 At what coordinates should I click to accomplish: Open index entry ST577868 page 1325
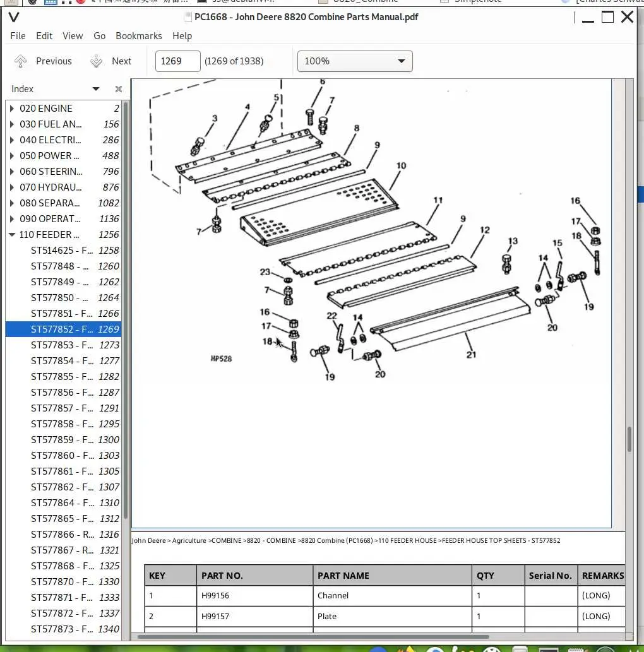pyautogui.click(x=64, y=566)
